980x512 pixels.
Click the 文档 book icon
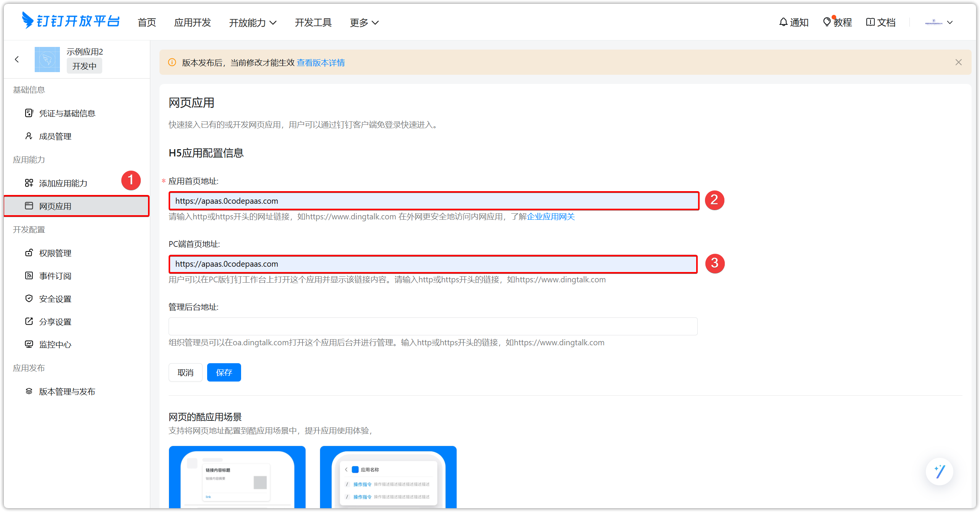coord(870,22)
